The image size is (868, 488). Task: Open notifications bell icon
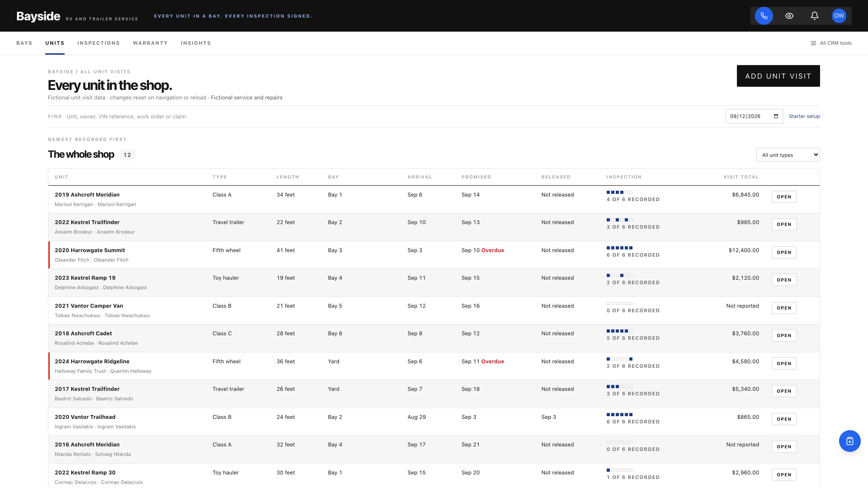[814, 16]
